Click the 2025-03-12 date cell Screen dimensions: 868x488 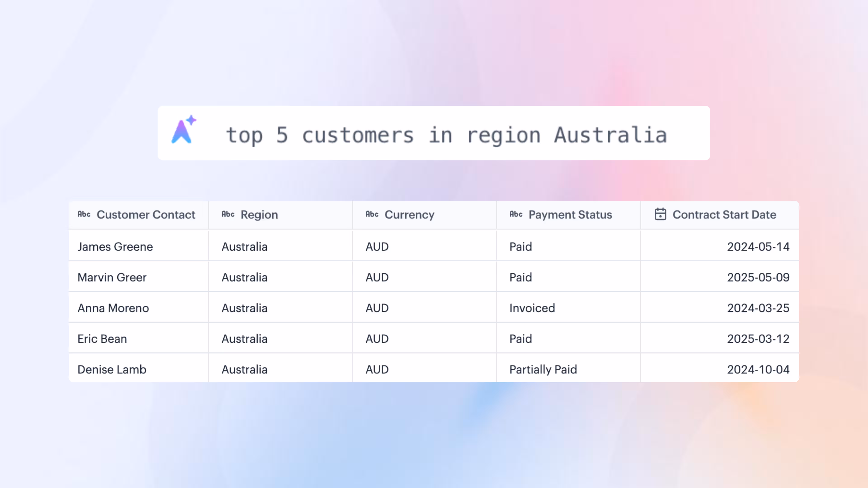click(x=758, y=338)
